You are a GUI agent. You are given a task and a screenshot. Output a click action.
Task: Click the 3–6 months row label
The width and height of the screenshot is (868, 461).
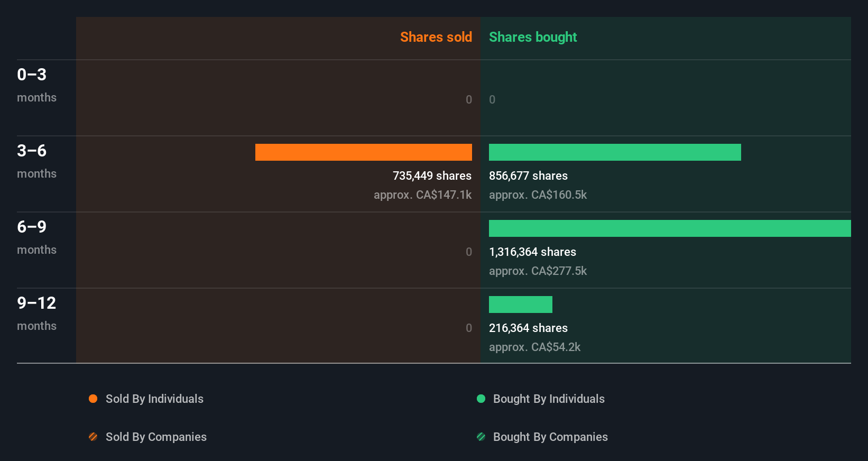click(36, 161)
